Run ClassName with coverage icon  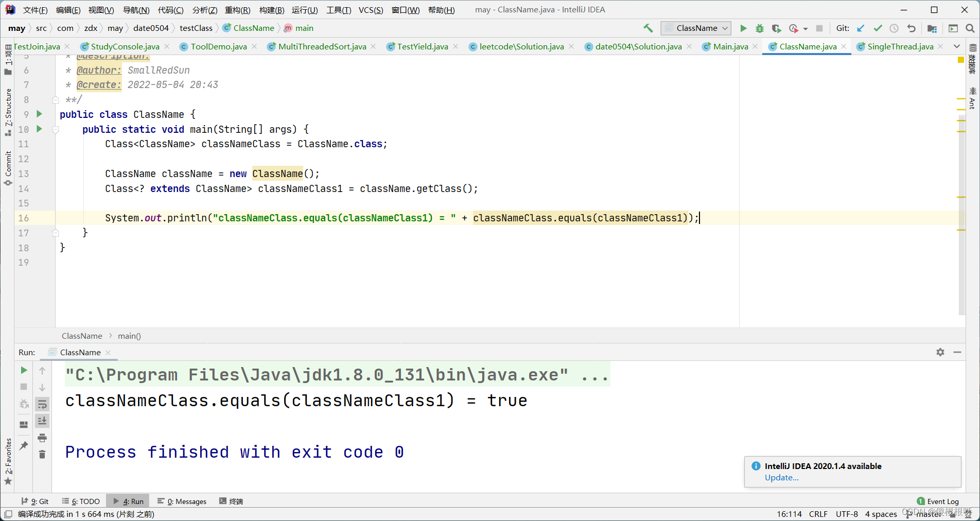click(776, 28)
